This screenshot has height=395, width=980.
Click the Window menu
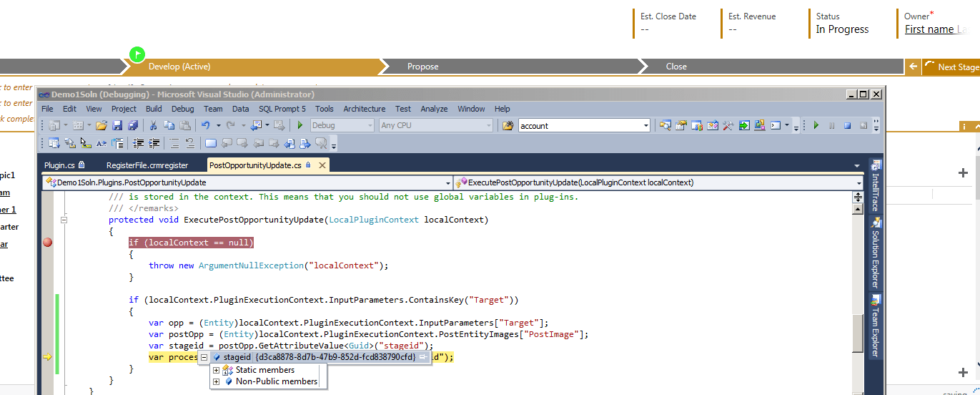pos(471,109)
